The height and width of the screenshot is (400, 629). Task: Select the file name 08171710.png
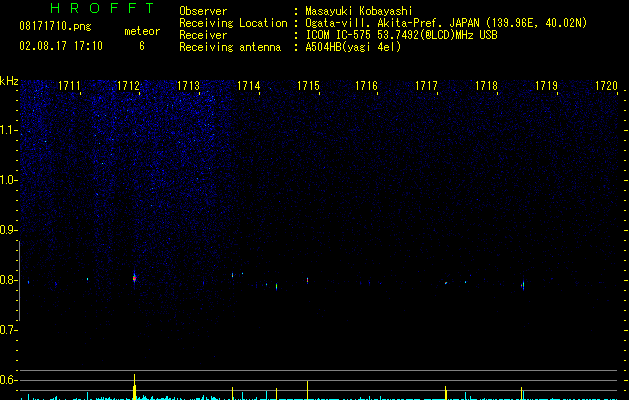55,26
